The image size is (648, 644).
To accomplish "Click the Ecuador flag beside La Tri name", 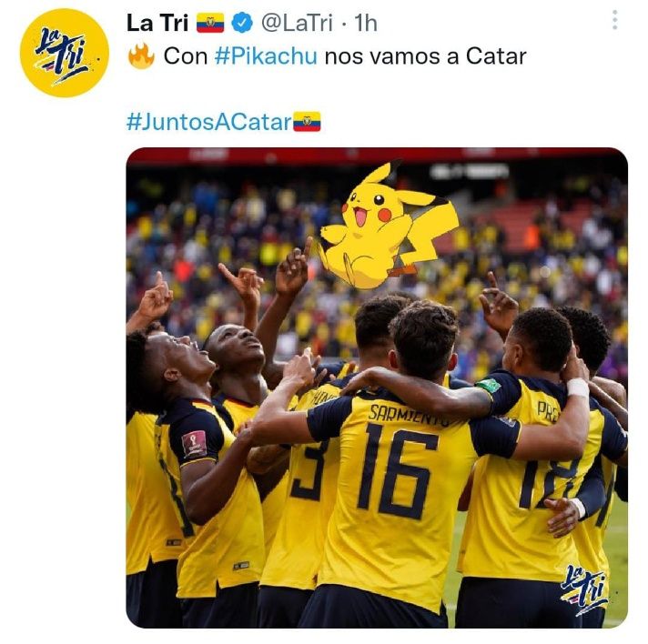I will point(210,23).
